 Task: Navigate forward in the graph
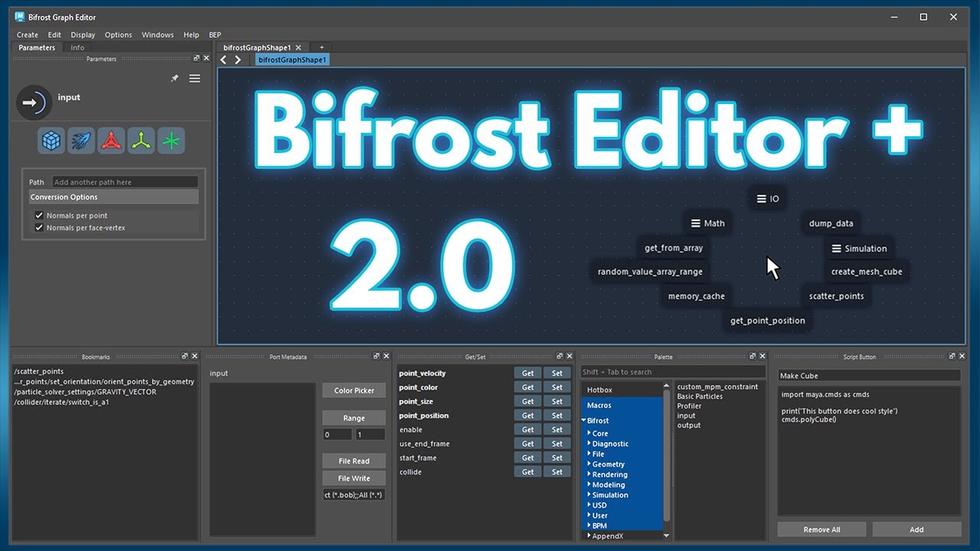pos(238,60)
